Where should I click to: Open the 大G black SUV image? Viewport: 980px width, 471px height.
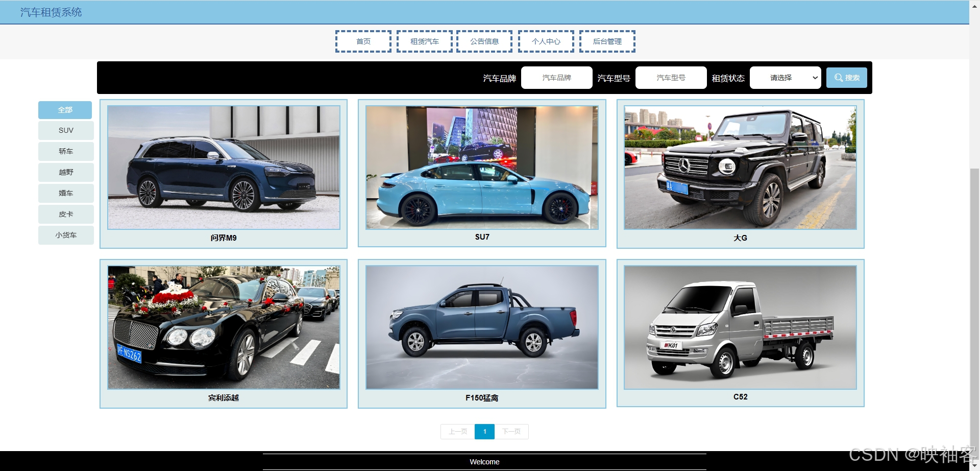pos(740,168)
